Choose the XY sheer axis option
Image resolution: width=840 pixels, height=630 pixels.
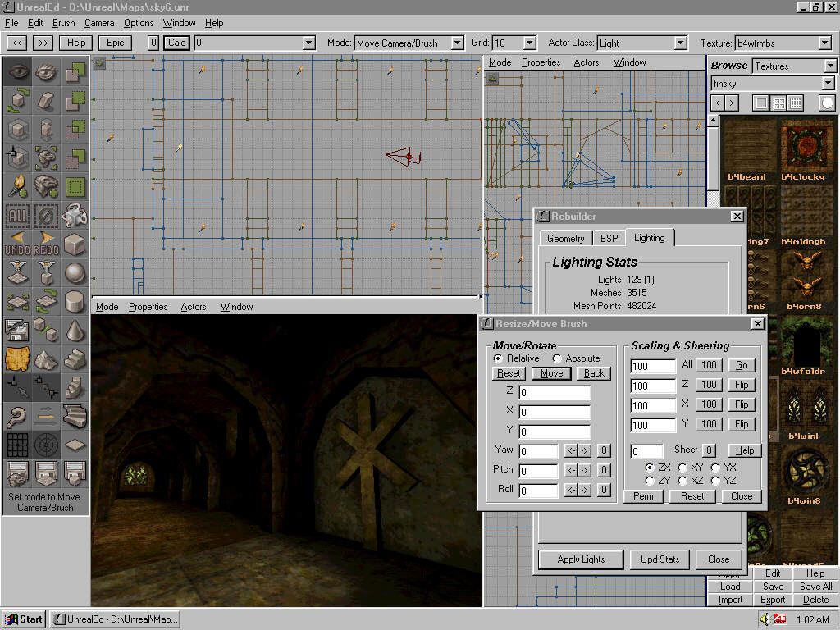[x=682, y=468]
